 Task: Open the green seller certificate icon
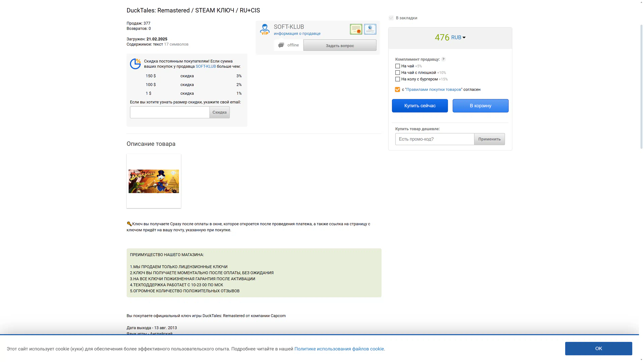(x=356, y=29)
